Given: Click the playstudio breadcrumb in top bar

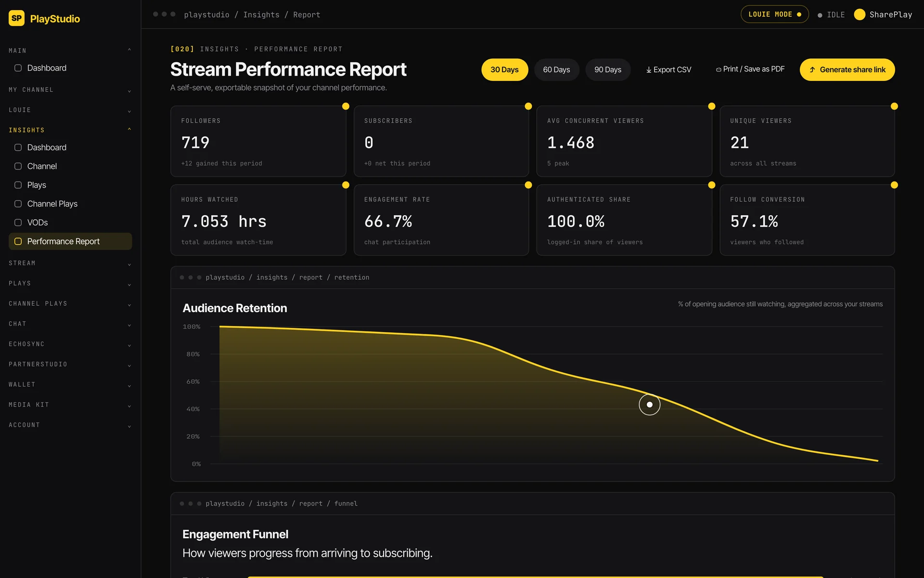Looking at the screenshot, I should pyautogui.click(x=206, y=15).
